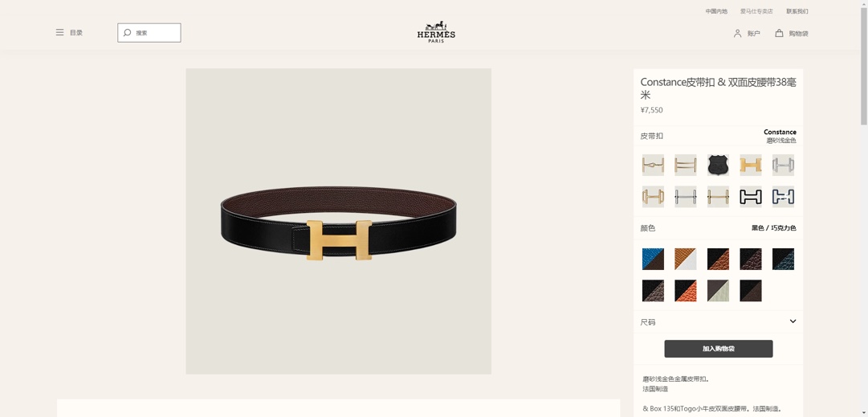Choose the gold H Constance buckle
Screen dimensions: 868x417
tap(751, 165)
